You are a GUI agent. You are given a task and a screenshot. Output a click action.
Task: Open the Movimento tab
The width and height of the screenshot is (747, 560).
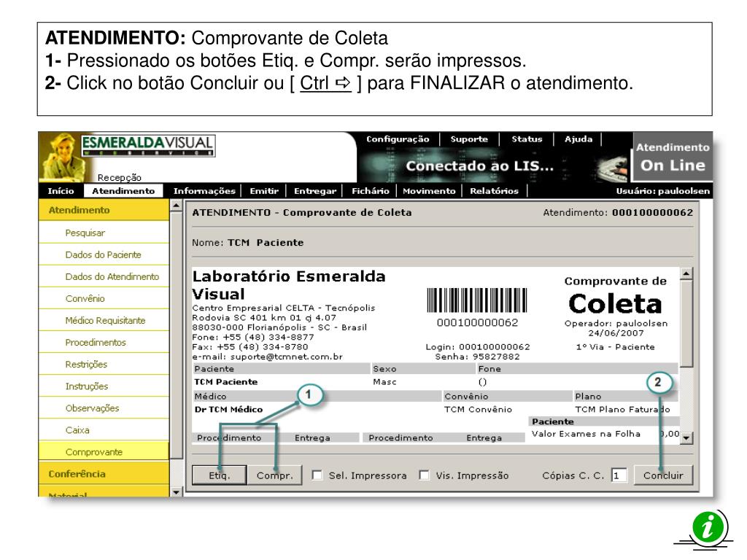(x=429, y=191)
